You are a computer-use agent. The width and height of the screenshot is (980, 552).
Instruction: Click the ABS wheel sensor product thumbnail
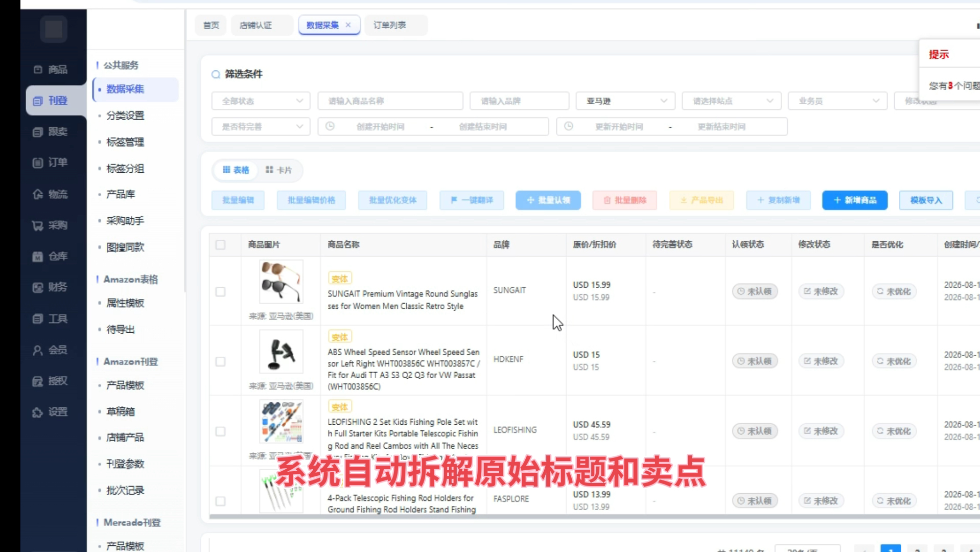pos(281,352)
